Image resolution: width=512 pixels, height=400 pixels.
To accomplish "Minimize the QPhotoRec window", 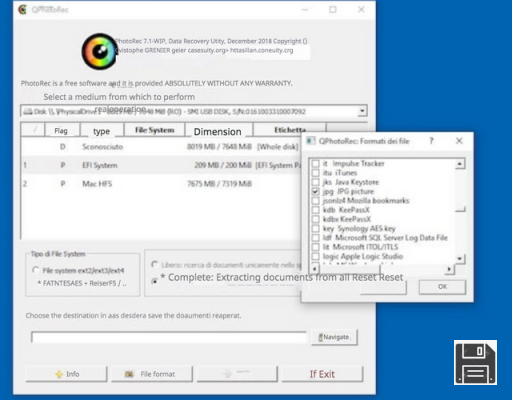I will (x=305, y=10).
